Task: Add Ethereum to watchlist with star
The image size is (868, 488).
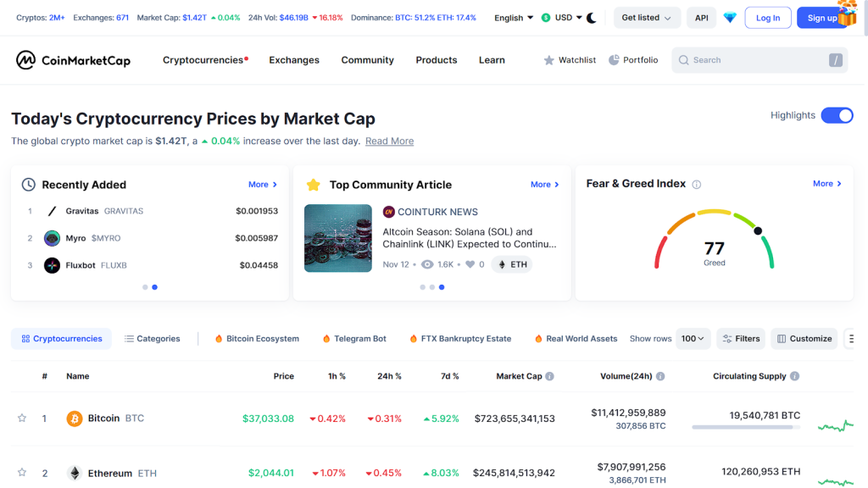Action: click(22, 472)
